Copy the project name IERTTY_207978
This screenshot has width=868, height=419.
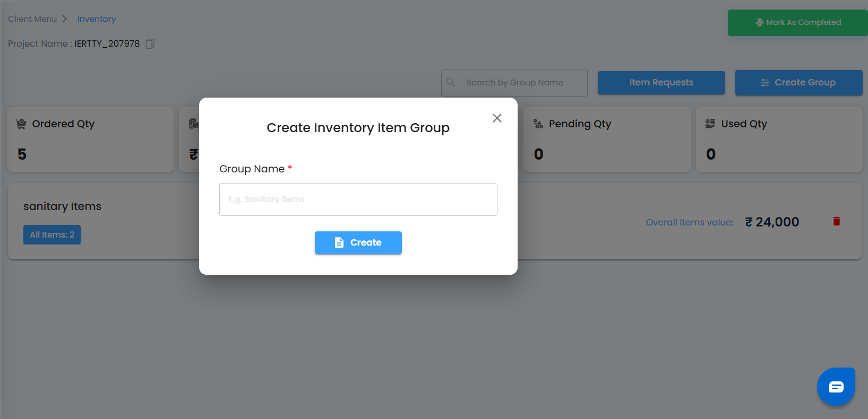point(150,43)
